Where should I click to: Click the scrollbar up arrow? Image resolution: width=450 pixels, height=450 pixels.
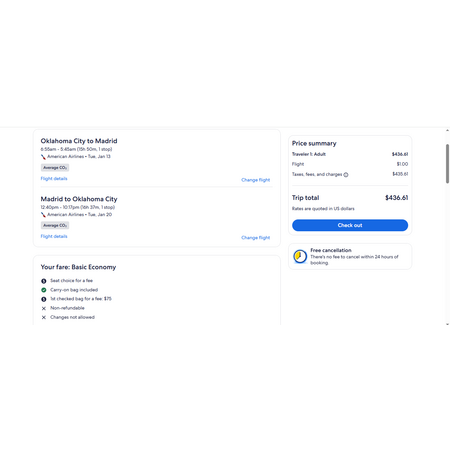pyautogui.click(x=447, y=131)
